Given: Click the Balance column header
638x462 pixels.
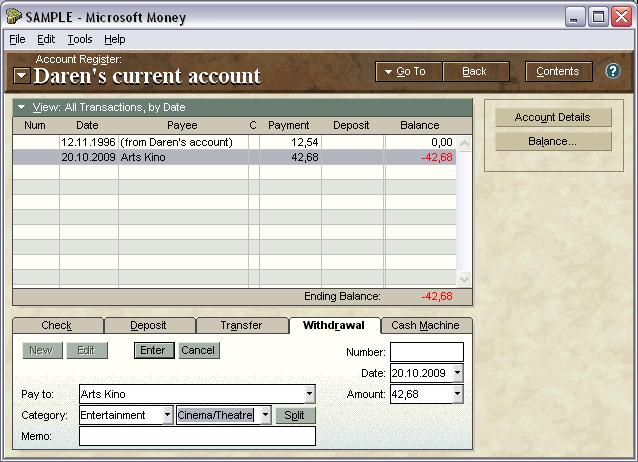Looking at the screenshot, I should coord(420,125).
